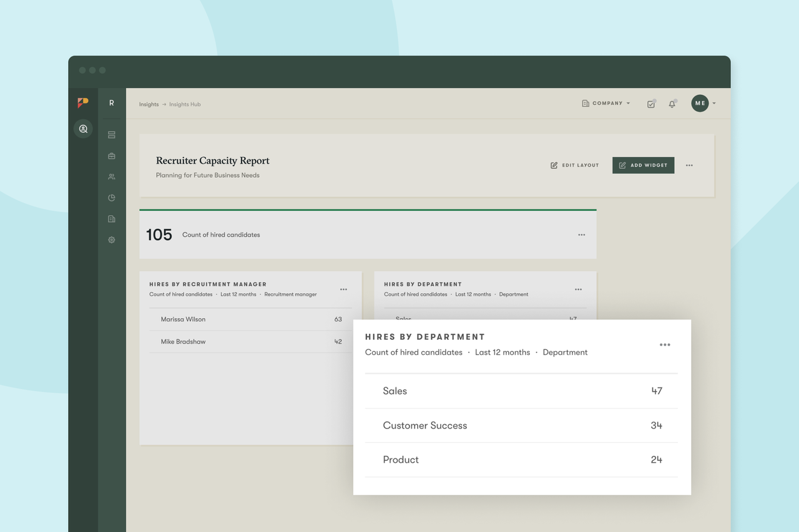The height and width of the screenshot is (532, 799).
Task: Open the count of hired candidates widget menu
Action: point(581,235)
